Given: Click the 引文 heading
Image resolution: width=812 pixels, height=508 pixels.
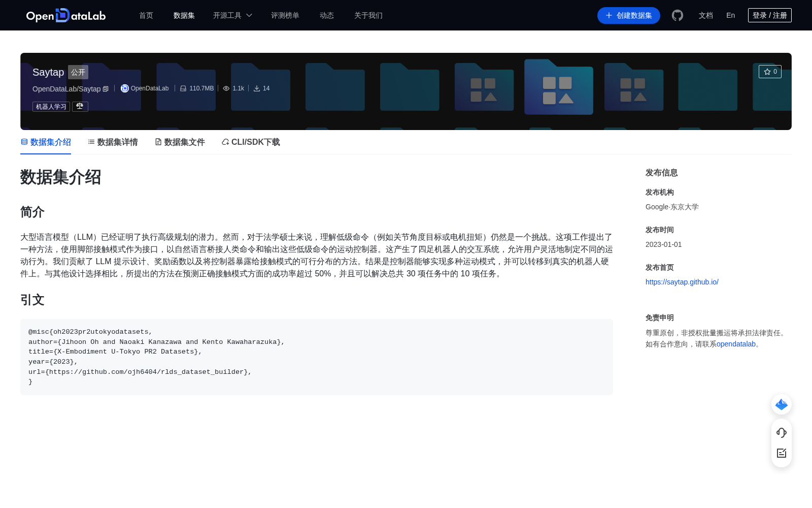Looking at the screenshot, I should coord(32,300).
